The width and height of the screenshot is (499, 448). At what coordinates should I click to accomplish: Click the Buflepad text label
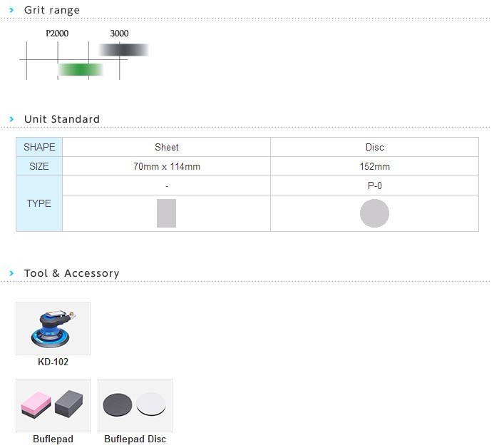click(x=53, y=439)
